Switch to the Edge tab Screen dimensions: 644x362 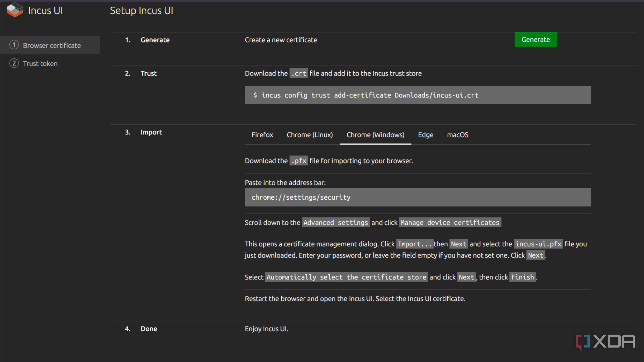click(426, 135)
